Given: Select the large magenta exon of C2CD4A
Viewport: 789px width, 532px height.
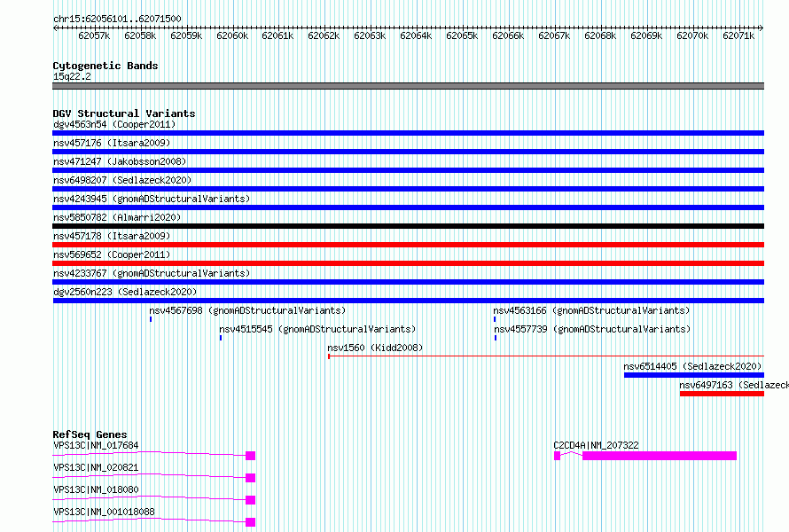Looking at the screenshot, I should click(660, 456).
